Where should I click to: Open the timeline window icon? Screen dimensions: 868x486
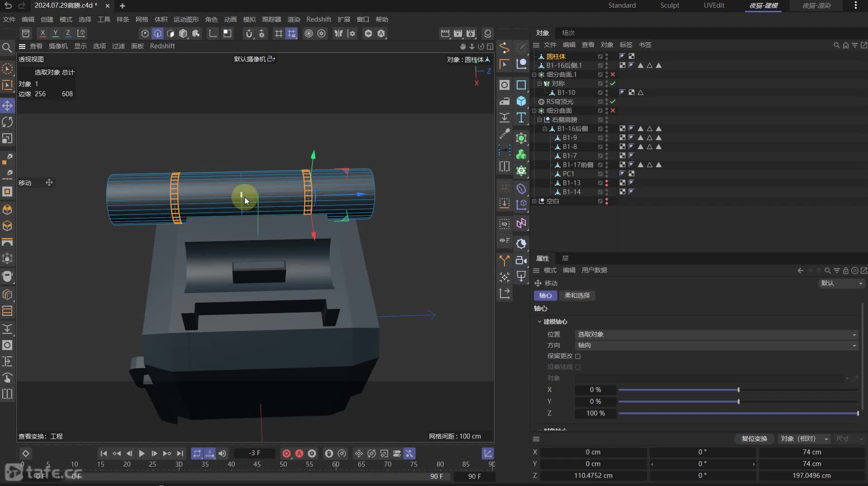488,453
